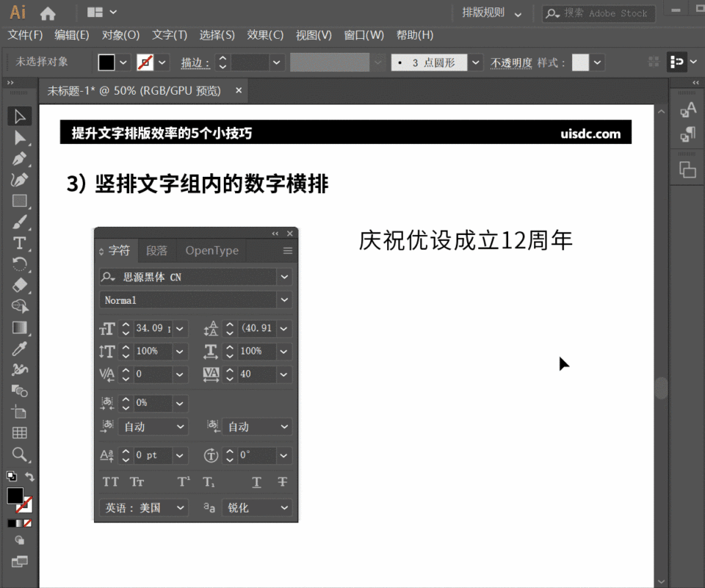Screen dimensions: 705x588
Task: Open the 文字(T) menu
Action: (x=170, y=35)
